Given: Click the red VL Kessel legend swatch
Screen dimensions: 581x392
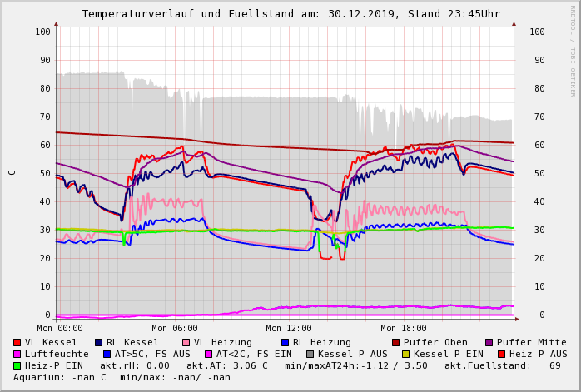Looking at the screenshot, I should [17, 342].
